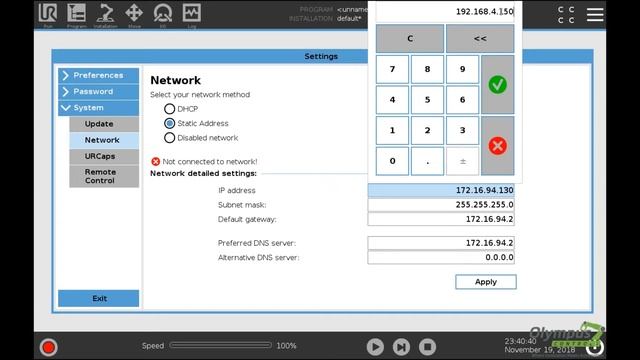Tap keypad digit 0

(392, 161)
